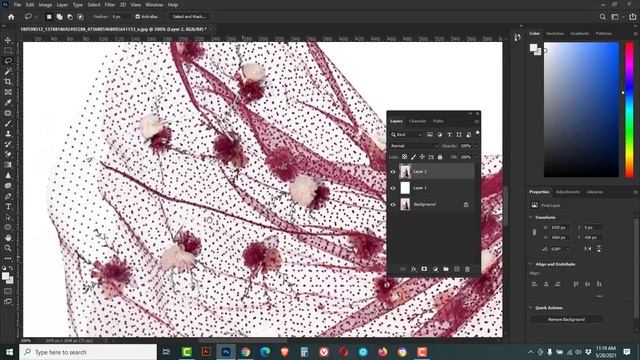Toggle layer filtering on or off

[x=477, y=133]
